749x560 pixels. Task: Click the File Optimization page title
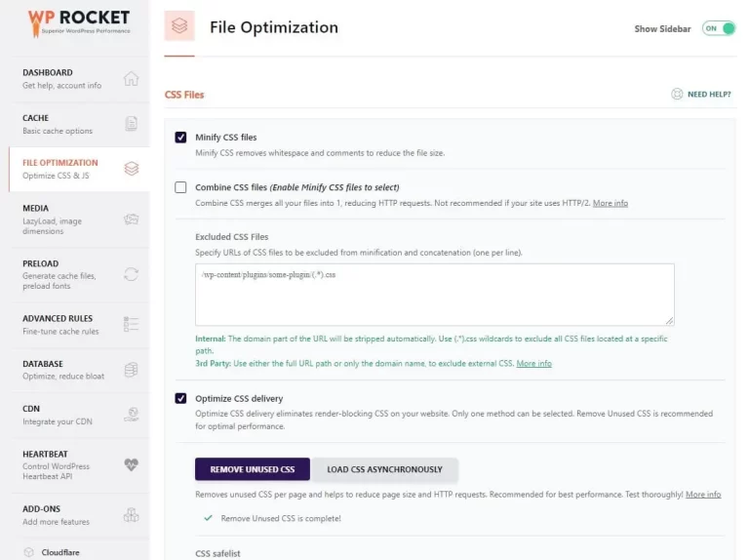tap(274, 27)
